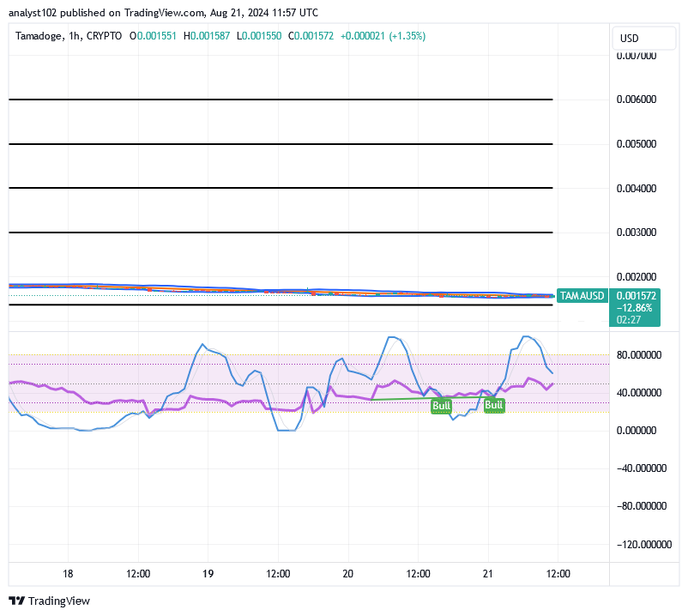
Task: Click the TradingView logo icon
Action: (x=17, y=601)
